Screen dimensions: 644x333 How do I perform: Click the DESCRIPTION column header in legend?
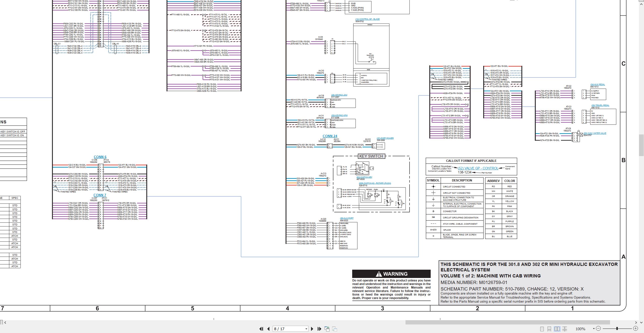462,180
